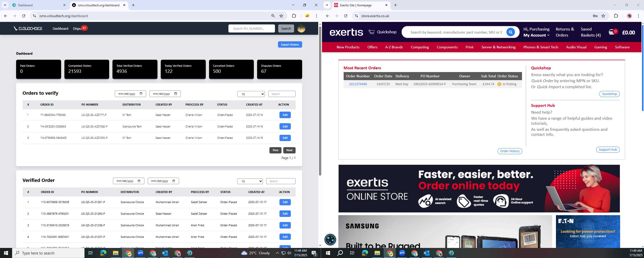The width and height of the screenshot is (644, 258).
Task: Open Saved Baskets (4) on Exertis
Action: (590, 32)
